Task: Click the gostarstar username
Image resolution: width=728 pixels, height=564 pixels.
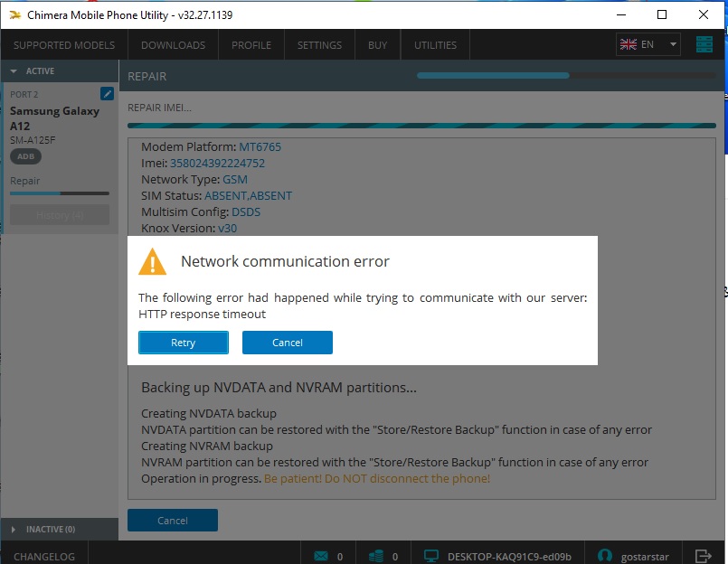Action: coord(645,557)
